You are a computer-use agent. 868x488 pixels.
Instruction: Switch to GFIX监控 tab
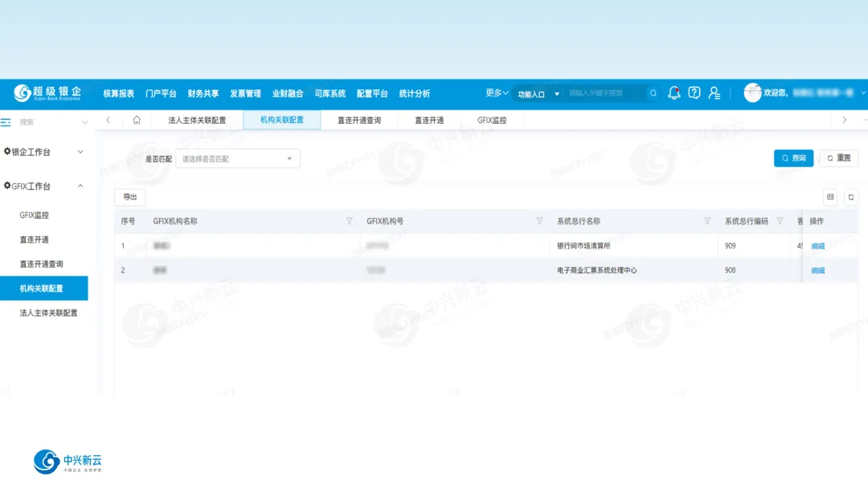tap(492, 121)
